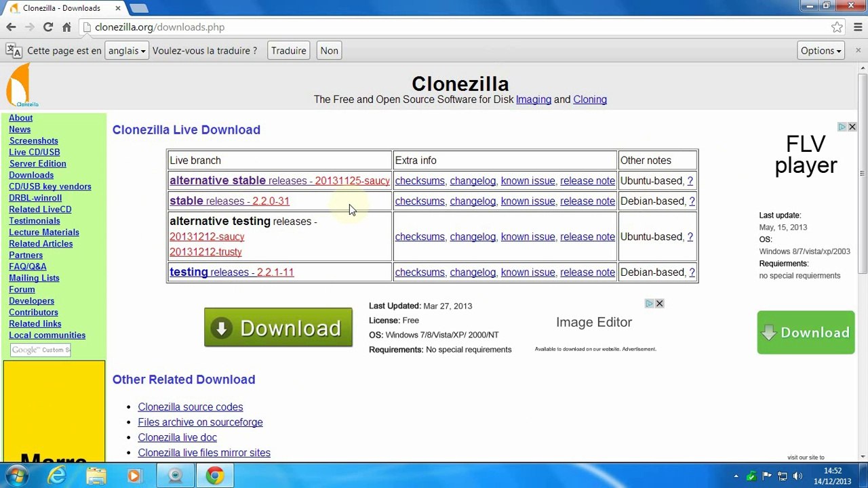Close the FLV player ad
Screen dimensions: 868x488
[852, 127]
